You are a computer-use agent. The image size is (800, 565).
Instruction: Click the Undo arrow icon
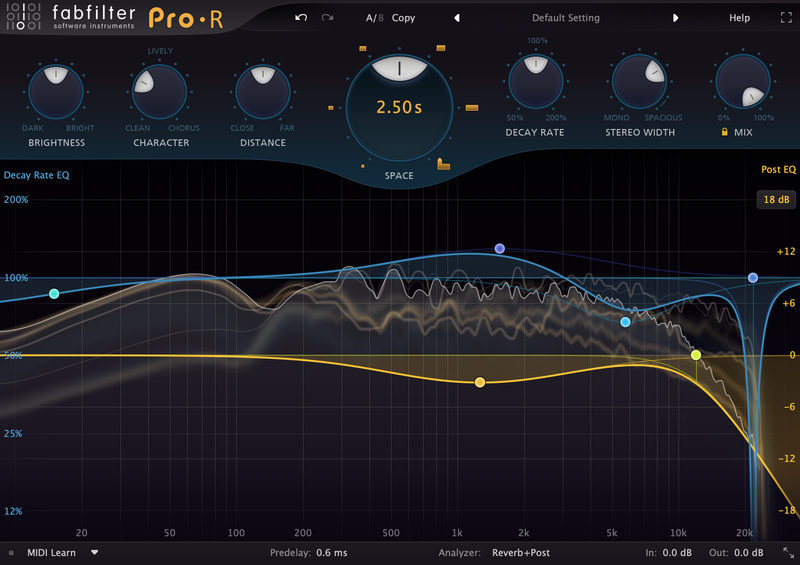(x=301, y=18)
